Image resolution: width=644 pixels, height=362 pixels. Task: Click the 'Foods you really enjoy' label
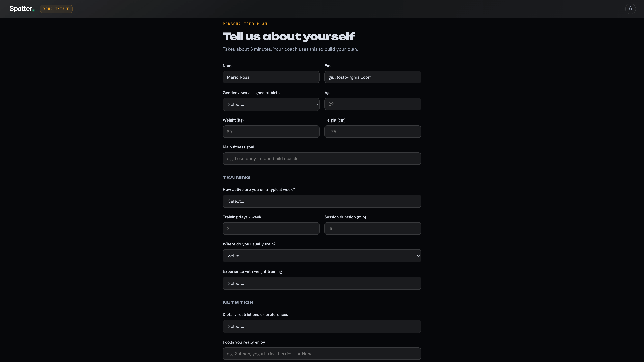244,342
